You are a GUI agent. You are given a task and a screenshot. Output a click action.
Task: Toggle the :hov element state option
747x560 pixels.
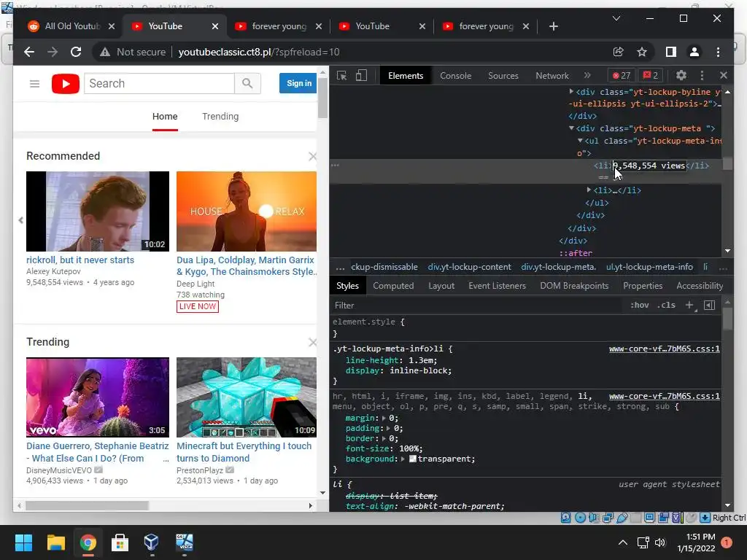click(639, 306)
